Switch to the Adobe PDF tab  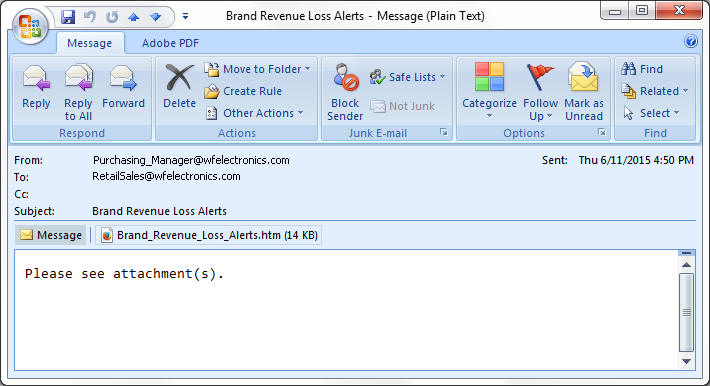pyautogui.click(x=170, y=43)
